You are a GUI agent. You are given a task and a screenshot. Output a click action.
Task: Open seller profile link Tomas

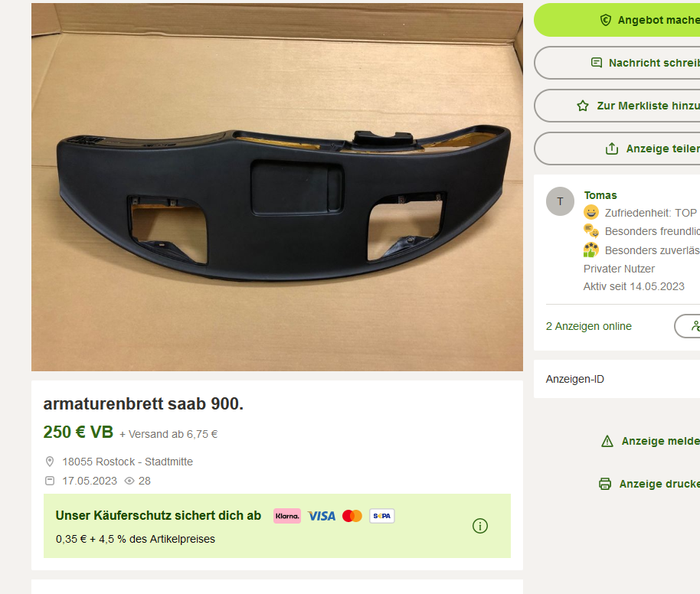tap(600, 195)
